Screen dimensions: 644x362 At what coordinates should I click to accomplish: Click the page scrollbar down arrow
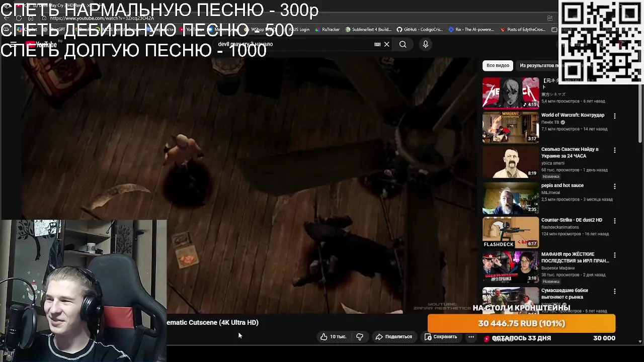click(640, 342)
